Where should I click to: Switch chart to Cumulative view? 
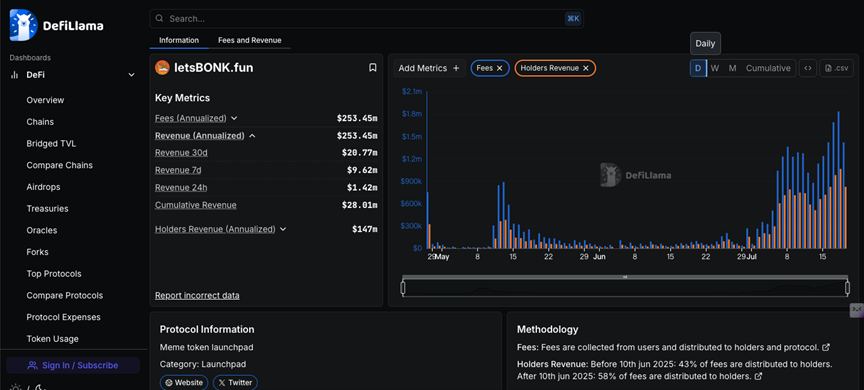pos(768,68)
